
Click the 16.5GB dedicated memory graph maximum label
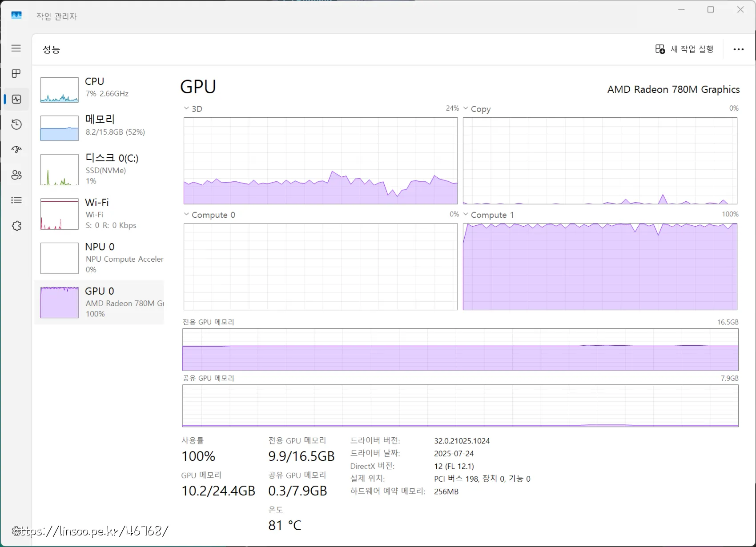(728, 322)
